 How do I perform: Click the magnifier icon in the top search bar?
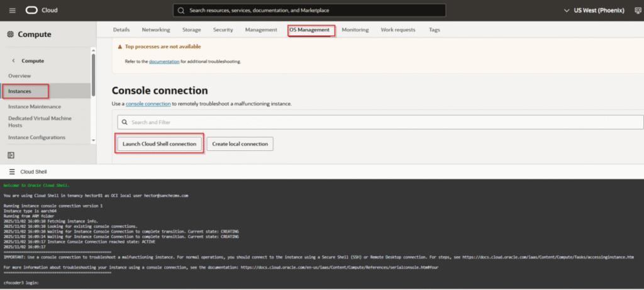tap(181, 11)
